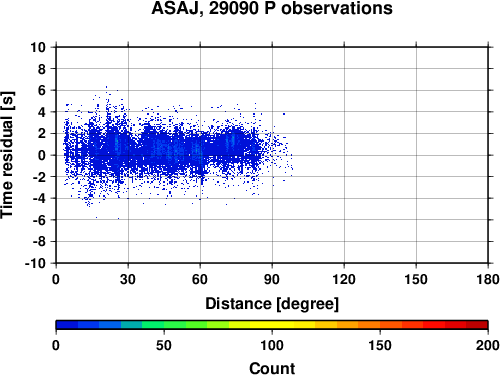This screenshot has height=375, width=500.
Task: Click x-axis tick label '60'
Action: click(x=200, y=279)
